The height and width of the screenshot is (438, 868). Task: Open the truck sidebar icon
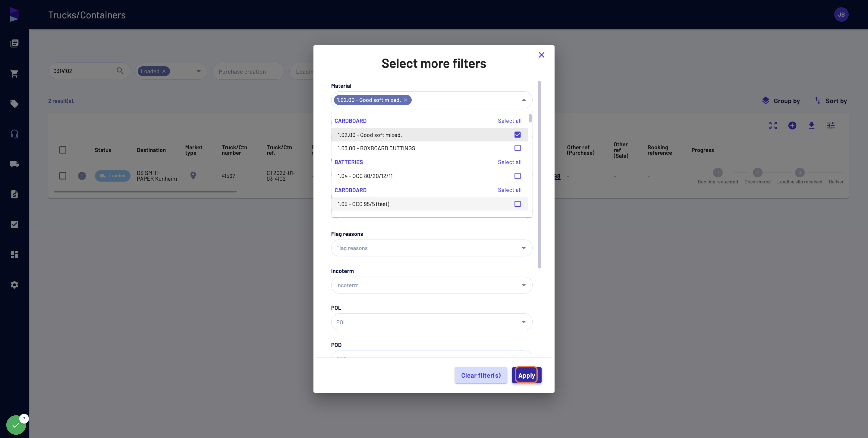[14, 164]
